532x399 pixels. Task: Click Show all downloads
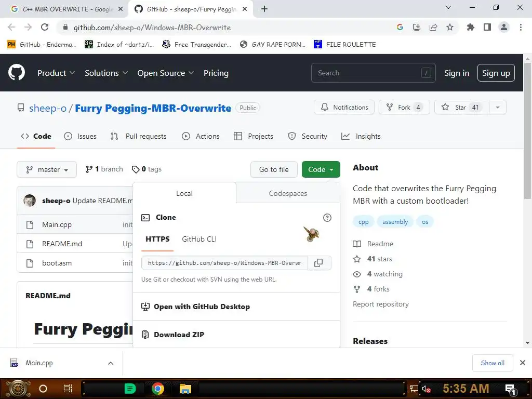[493, 363]
